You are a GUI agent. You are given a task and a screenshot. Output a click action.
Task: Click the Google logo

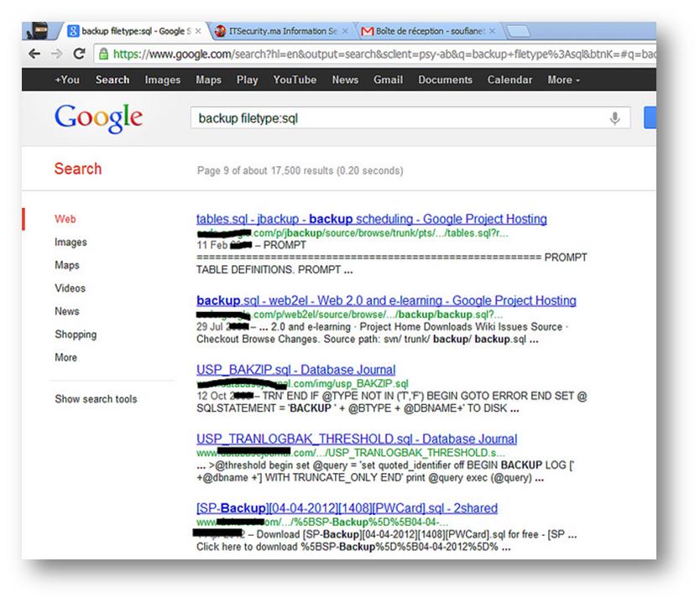click(x=98, y=118)
